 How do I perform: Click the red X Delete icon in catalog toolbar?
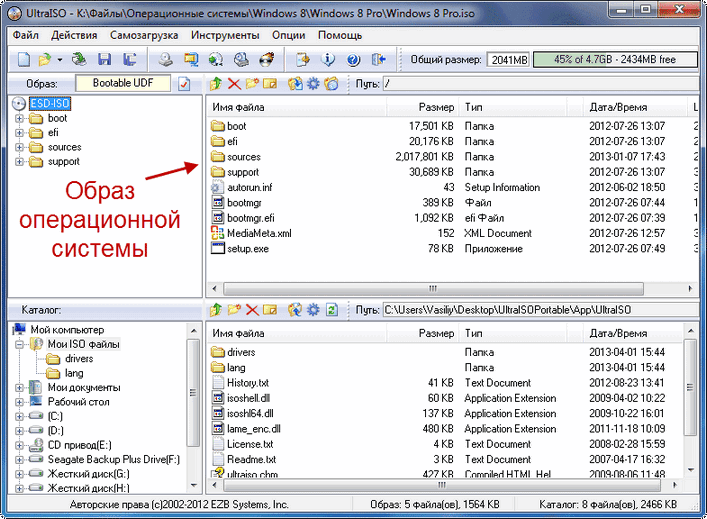252,310
